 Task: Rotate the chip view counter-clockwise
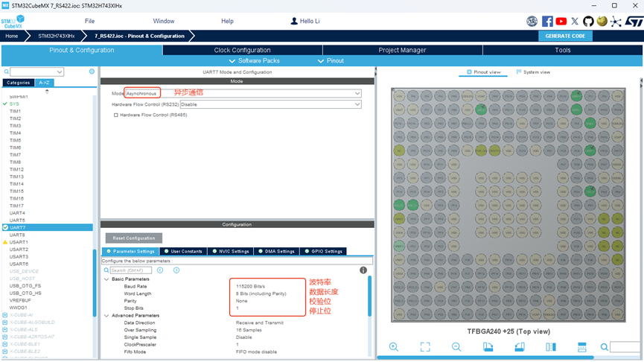pos(520,347)
